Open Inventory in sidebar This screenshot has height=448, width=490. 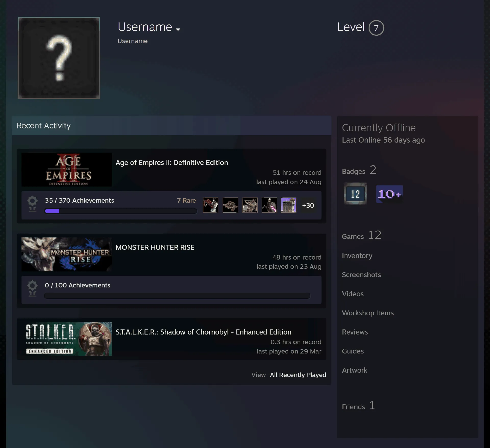tap(357, 255)
